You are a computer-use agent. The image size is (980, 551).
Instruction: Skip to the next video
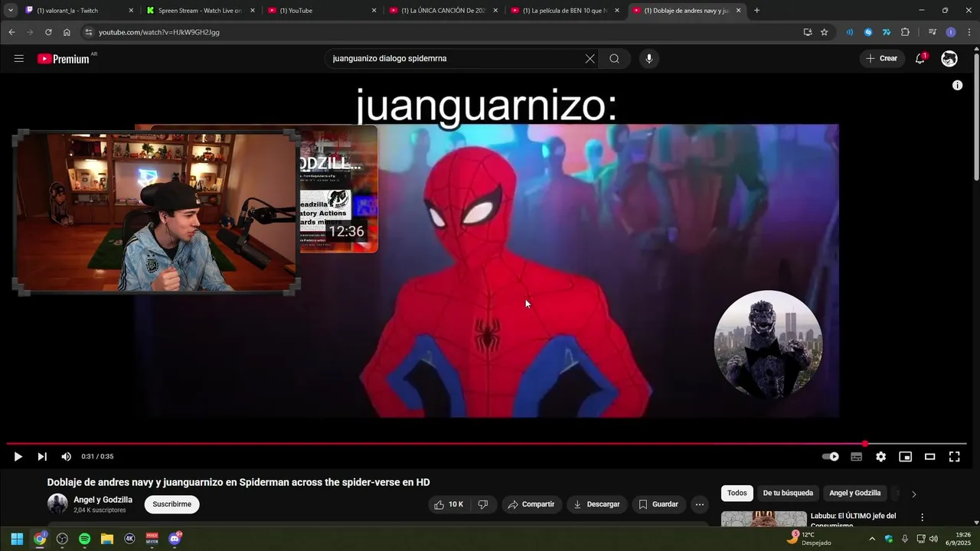pyautogui.click(x=42, y=457)
